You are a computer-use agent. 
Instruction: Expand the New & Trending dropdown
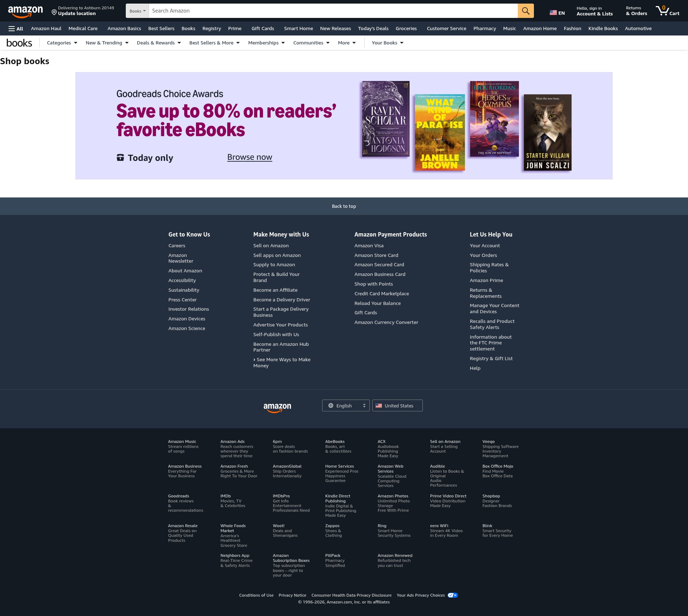click(107, 43)
